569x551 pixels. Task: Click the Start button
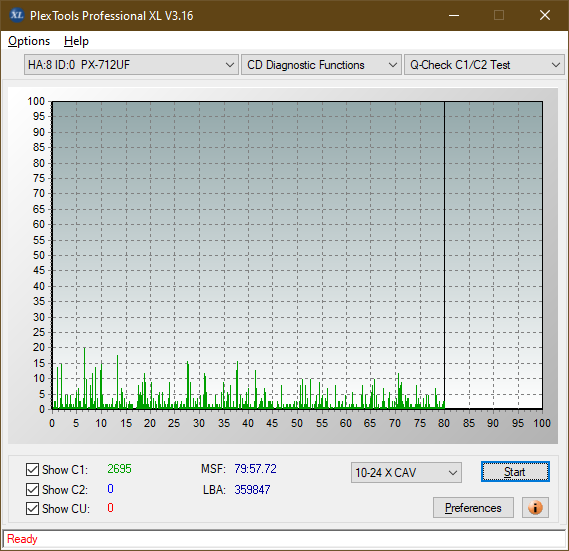tap(515, 472)
